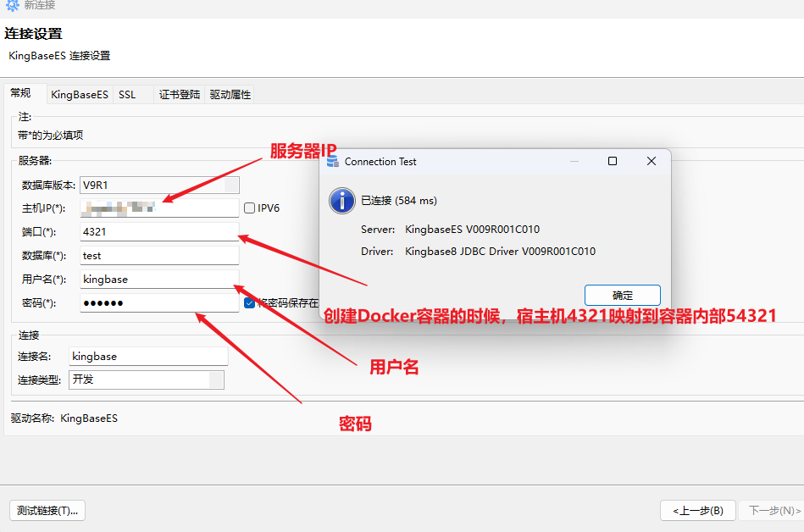Click 确定 in Connection Test dialog

[x=623, y=295]
